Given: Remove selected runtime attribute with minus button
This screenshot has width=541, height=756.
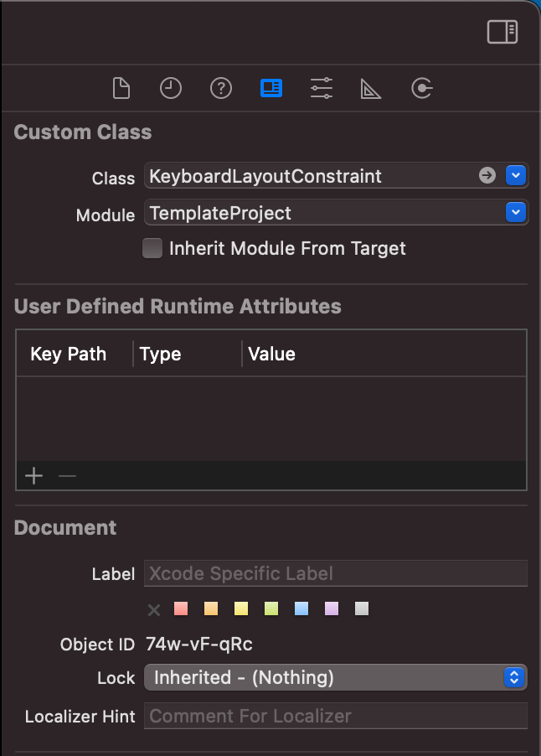Looking at the screenshot, I should (66, 475).
